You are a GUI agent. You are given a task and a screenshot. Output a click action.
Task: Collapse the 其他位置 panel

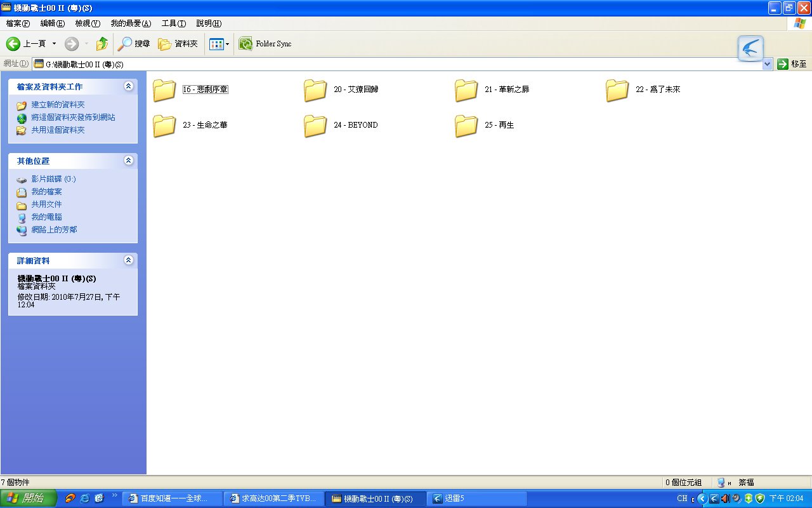pos(129,161)
